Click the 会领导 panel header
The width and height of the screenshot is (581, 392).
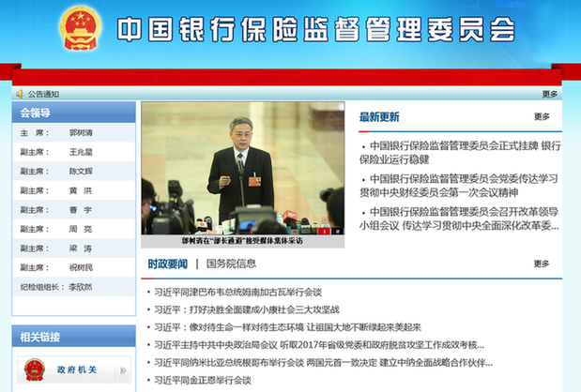[74, 113]
